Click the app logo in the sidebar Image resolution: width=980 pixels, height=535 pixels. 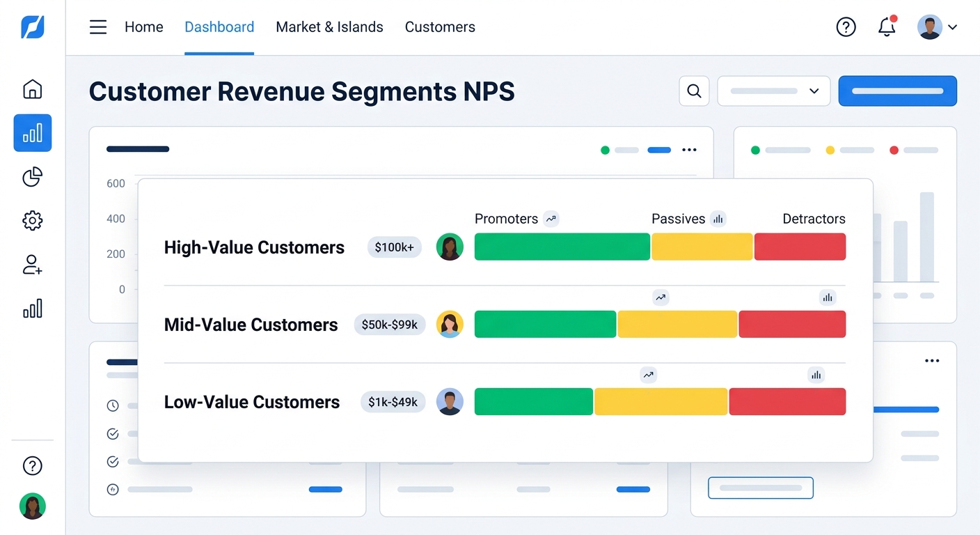point(33,27)
